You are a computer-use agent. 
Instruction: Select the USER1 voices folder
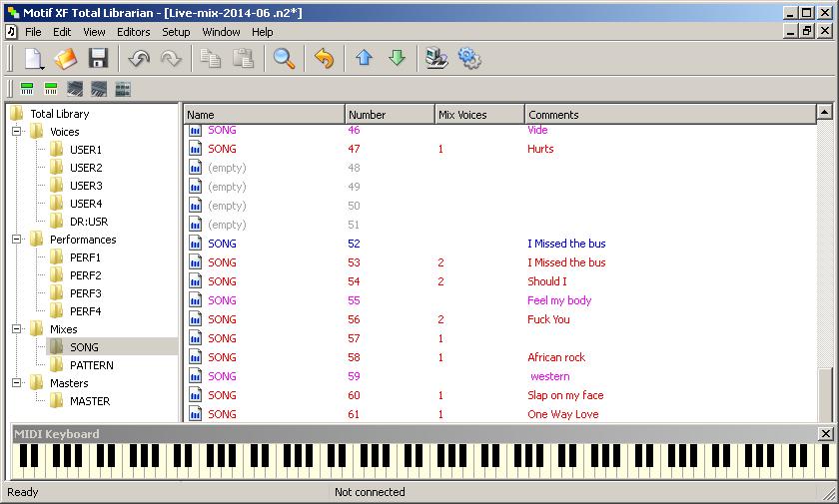click(86, 150)
